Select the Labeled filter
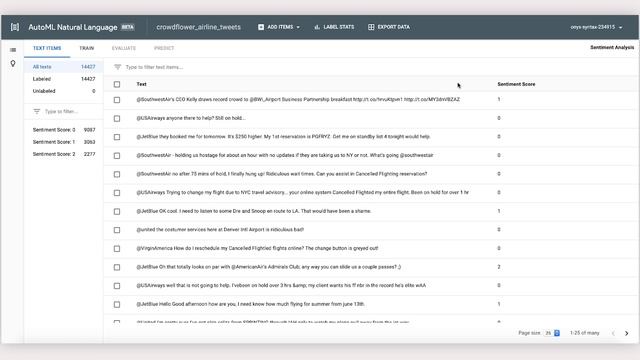Viewport: 640px width, 360px height. tap(64, 79)
